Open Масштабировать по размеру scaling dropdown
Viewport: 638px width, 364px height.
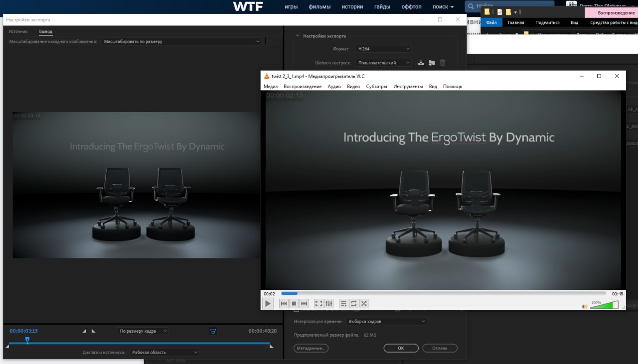[x=181, y=41]
